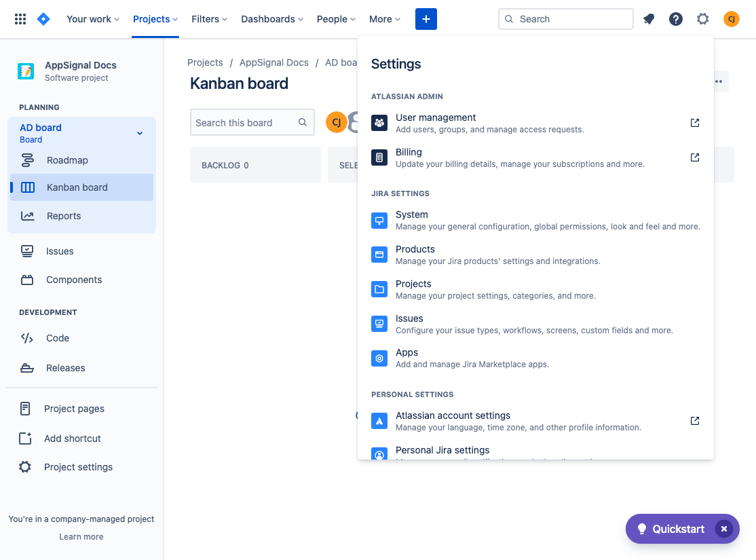Click the Billing icon in Settings
Image resolution: width=756 pixels, height=560 pixels.
point(379,157)
